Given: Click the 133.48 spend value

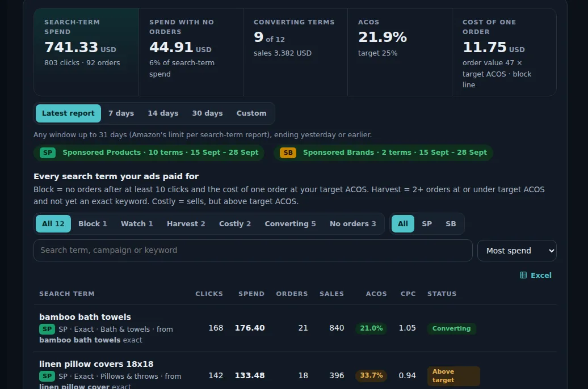Looking at the screenshot, I should pos(250,375).
